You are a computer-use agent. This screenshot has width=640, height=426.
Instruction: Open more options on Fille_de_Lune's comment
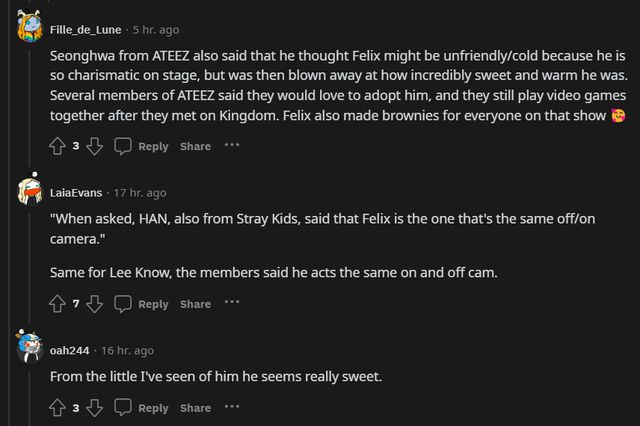tap(232, 145)
